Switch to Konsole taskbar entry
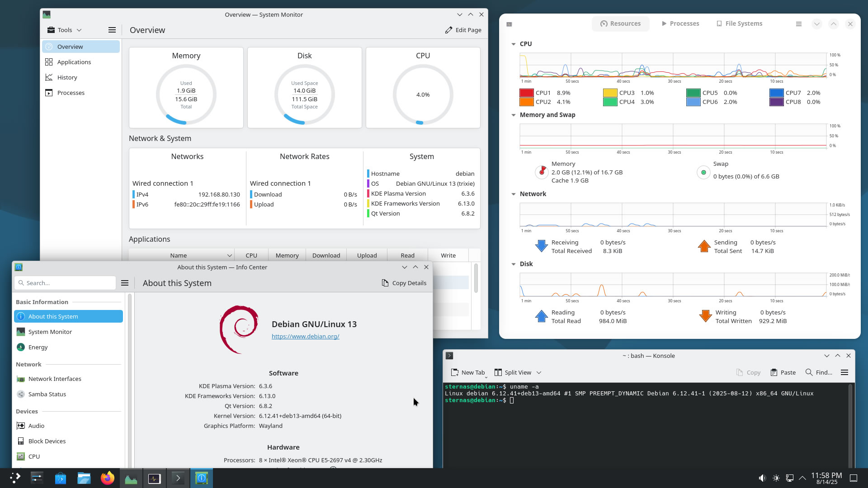The height and width of the screenshot is (488, 868). (178, 478)
